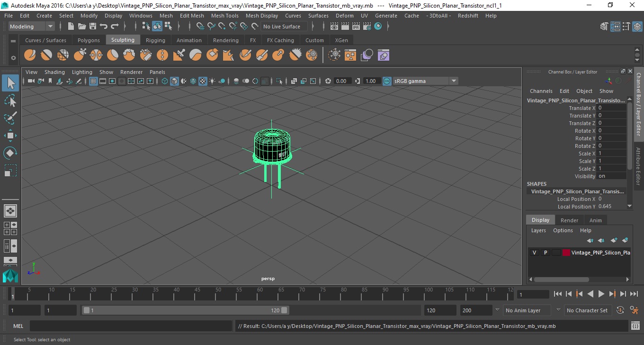Open the No Anim Layer dropdown
The image size is (644, 345).
[527, 310]
